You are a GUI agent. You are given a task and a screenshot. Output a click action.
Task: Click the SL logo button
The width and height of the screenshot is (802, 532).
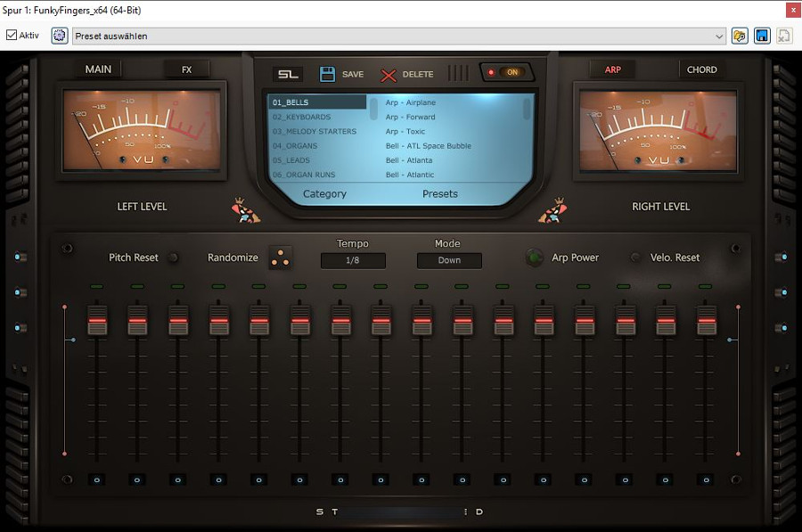(288, 74)
